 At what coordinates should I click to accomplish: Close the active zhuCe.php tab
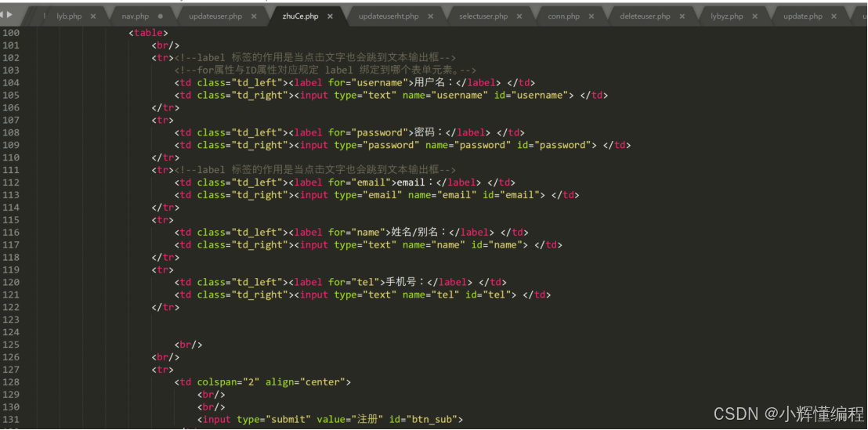coord(331,16)
